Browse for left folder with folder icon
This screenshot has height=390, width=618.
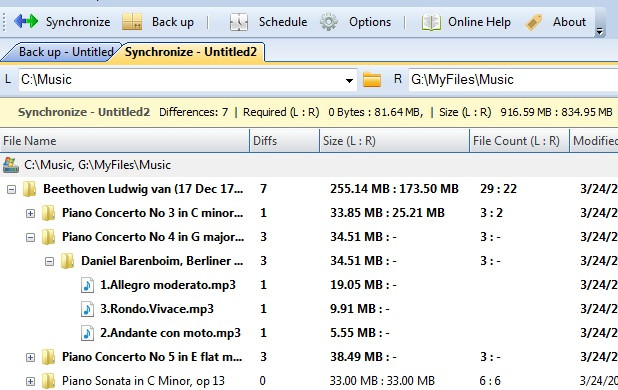pyautogui.click(x=372, y=80)
